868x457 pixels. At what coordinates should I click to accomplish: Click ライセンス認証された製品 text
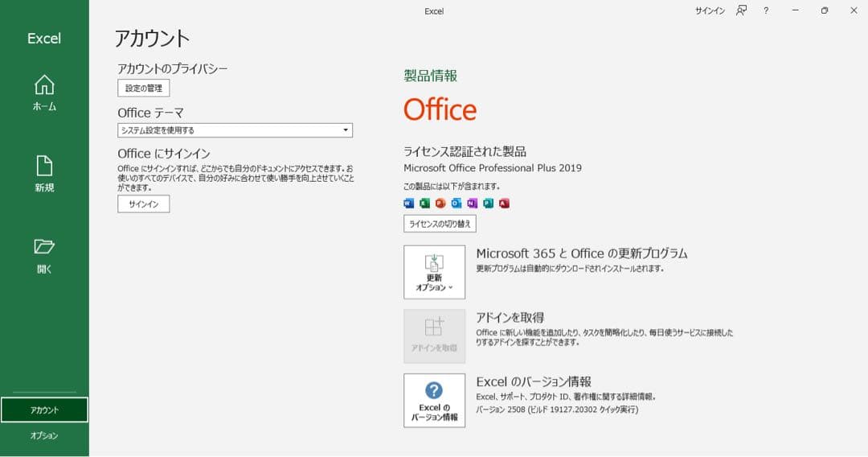point(465,151)
